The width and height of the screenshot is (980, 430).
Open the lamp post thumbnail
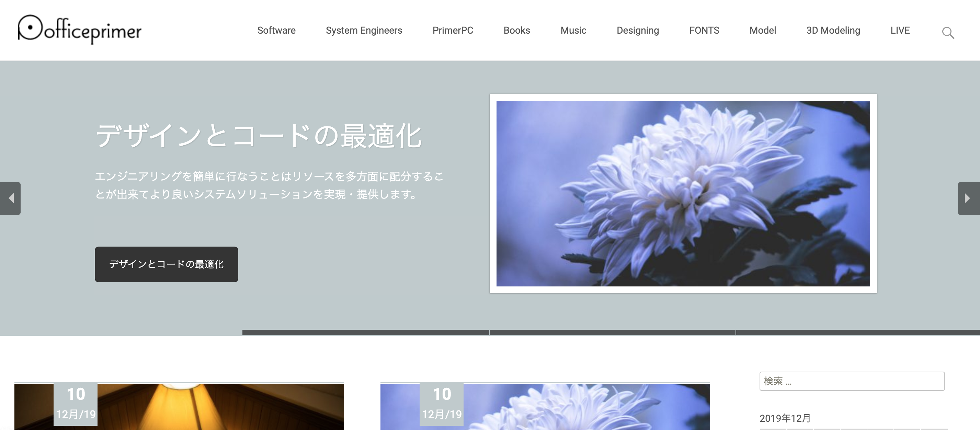[179, 406]
